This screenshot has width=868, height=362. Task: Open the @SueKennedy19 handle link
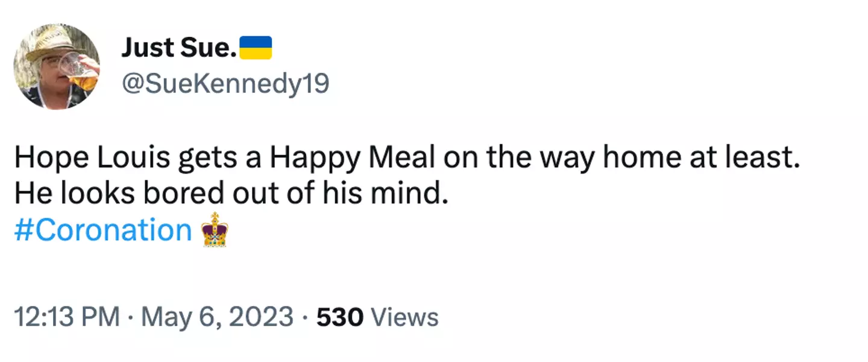pyautogui.click(x=225, y=84)
